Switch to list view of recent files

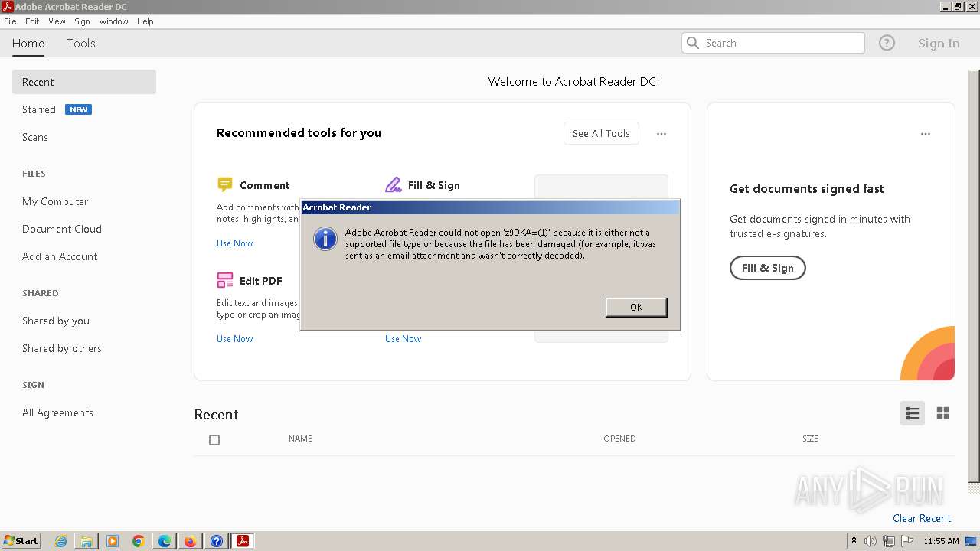point(913,413)
